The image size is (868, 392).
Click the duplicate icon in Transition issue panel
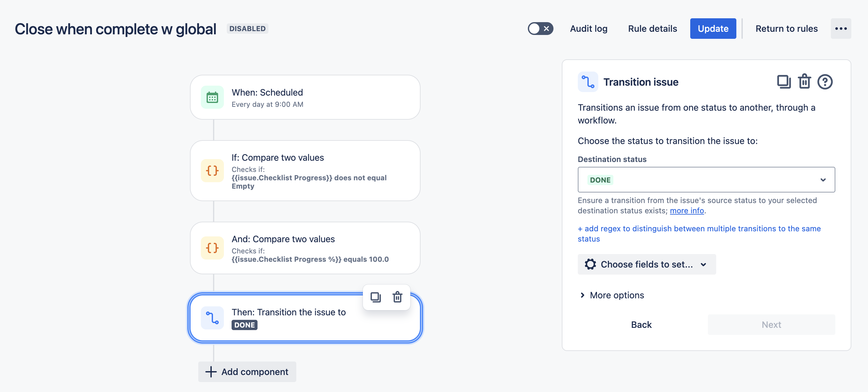[783, 82]
